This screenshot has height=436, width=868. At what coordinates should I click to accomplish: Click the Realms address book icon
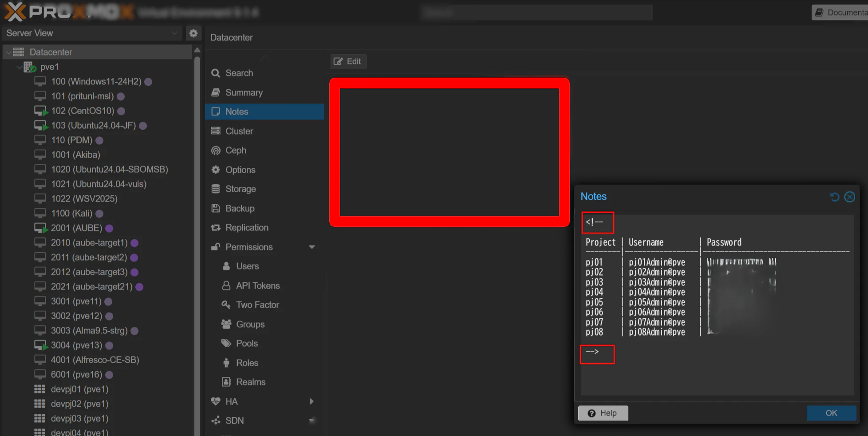pos(226,382)
